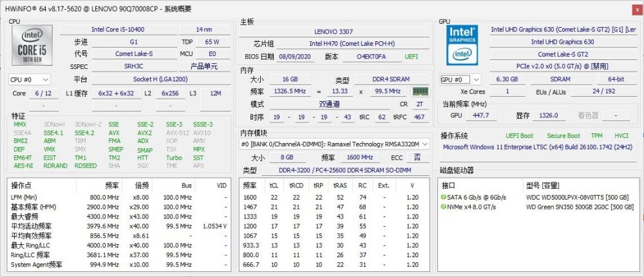Click the green memory module icon
Screen dimensions: 644x277
tap(420, 91)
